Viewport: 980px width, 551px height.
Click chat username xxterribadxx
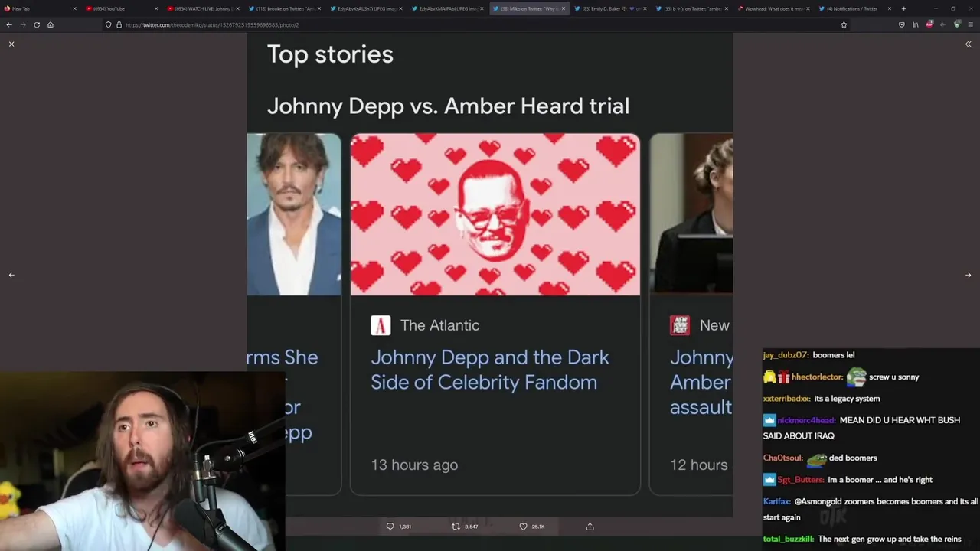(786, 399)
